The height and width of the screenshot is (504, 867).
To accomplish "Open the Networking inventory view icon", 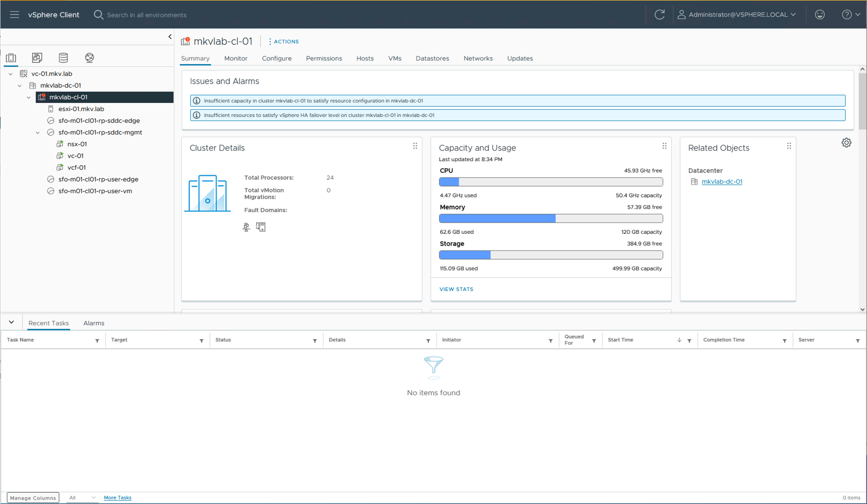I will (x=89, y=58).
